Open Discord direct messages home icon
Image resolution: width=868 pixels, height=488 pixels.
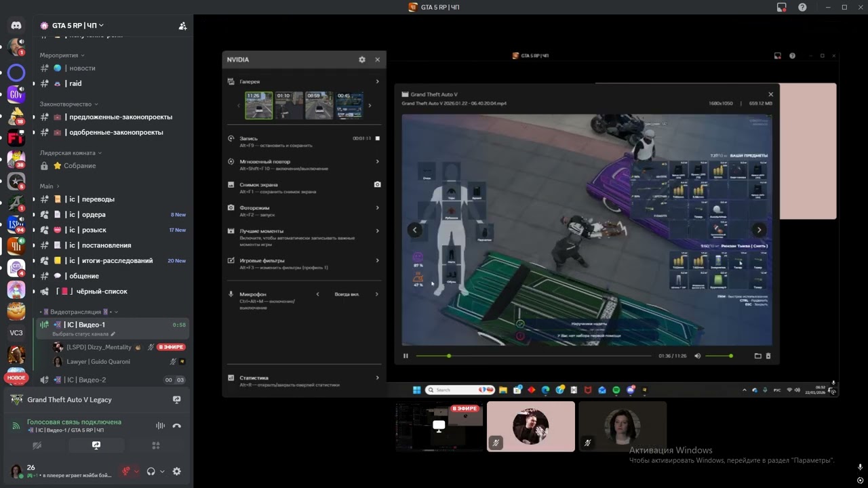coord(16,26)
